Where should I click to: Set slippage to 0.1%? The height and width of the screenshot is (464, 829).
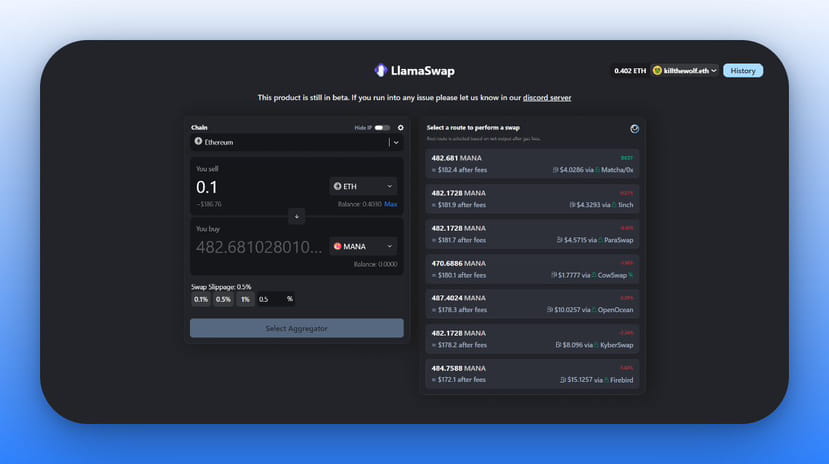pos(201,299)
